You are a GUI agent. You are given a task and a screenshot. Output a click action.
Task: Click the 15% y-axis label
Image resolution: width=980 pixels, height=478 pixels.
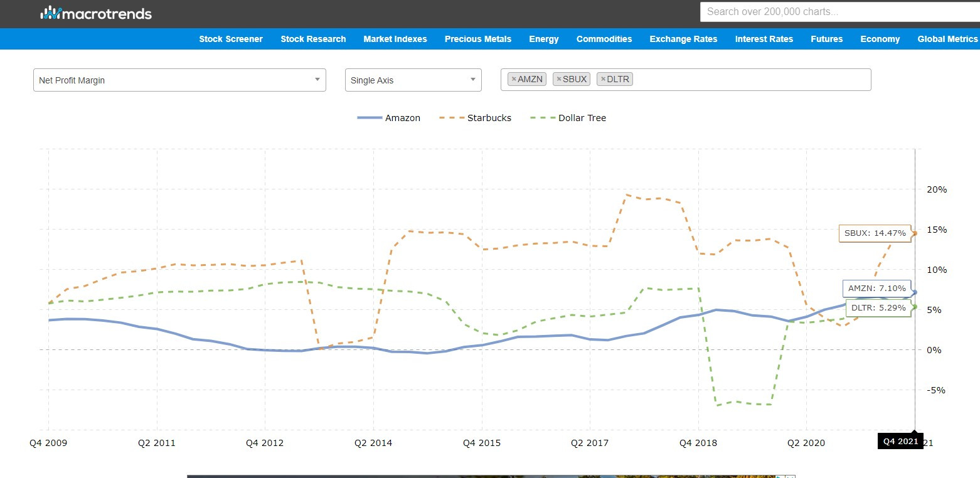937,230
